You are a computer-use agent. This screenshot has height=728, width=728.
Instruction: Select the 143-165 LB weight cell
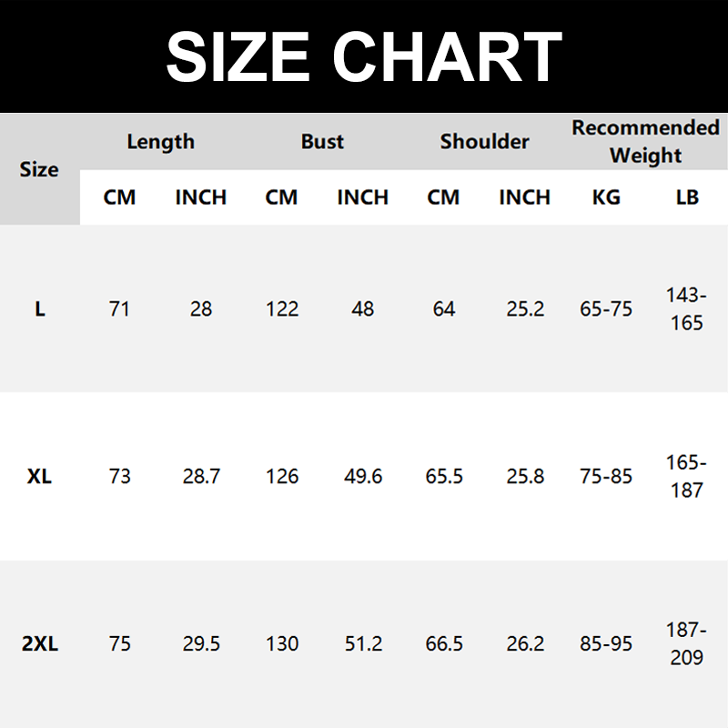point(687,309)
